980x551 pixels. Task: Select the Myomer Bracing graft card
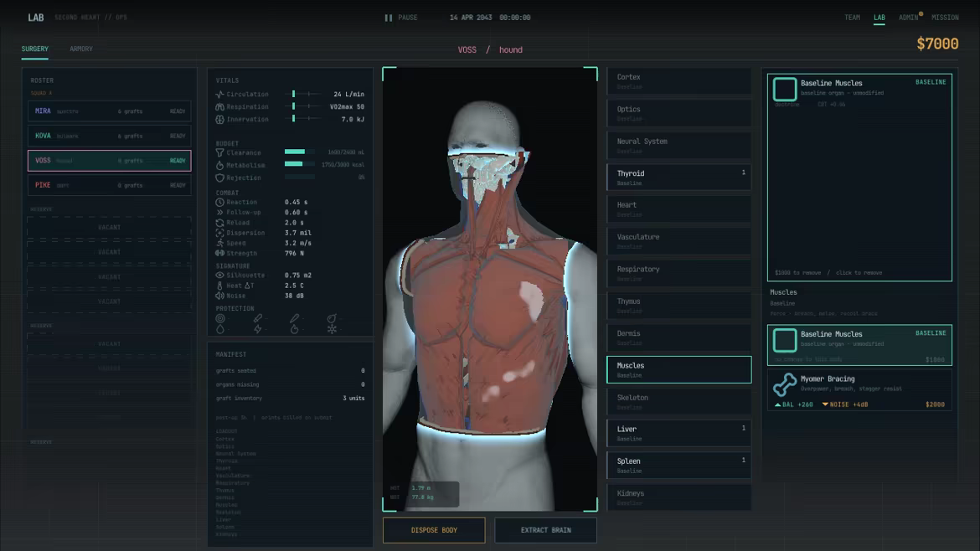coord(859,390)
